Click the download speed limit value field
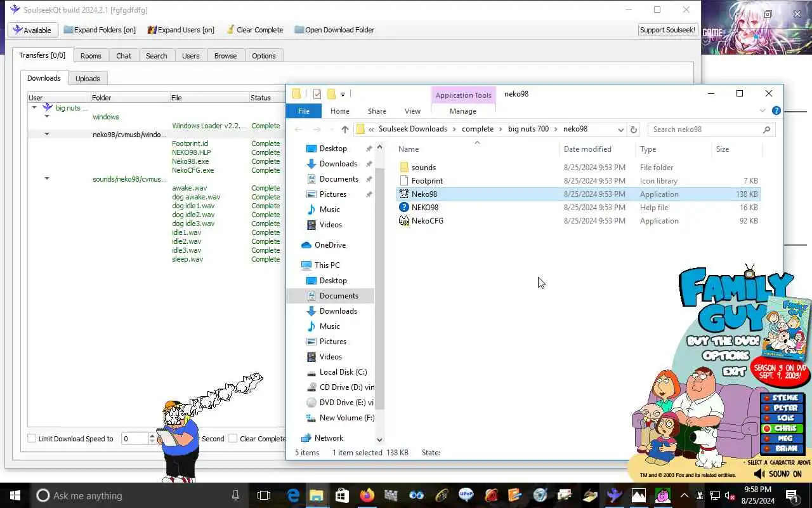Image resolution: width=812 pixels, height=508 pixels. point(134,439)
